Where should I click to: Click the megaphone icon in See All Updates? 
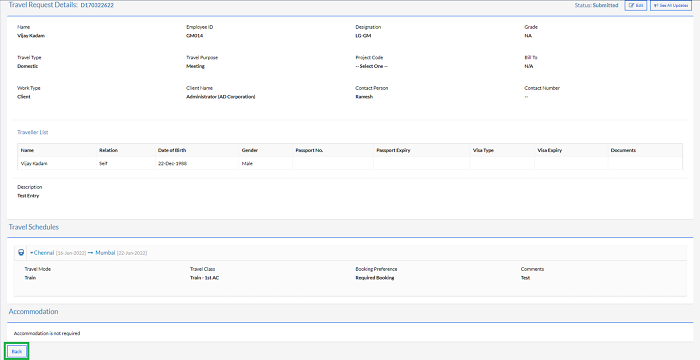coord(656,5)
